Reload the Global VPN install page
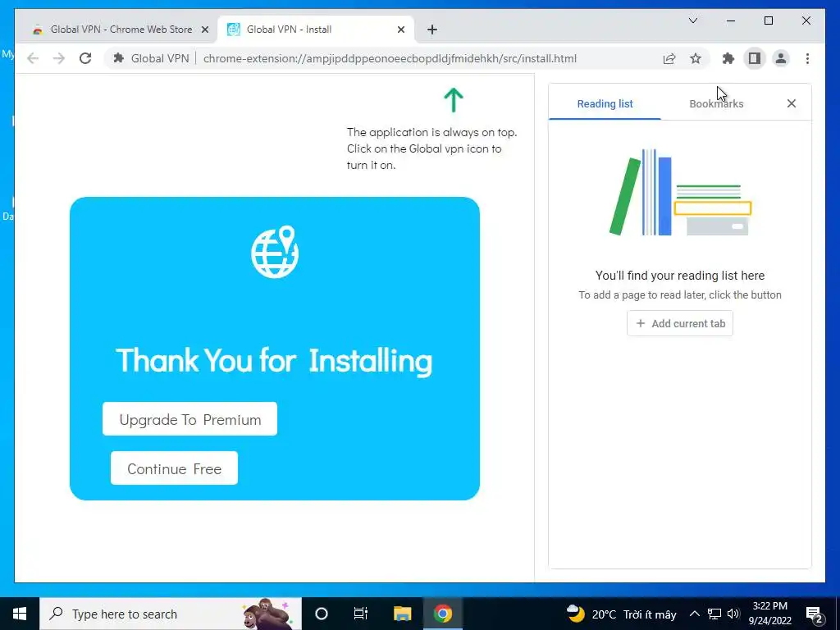 coord(85,58)
